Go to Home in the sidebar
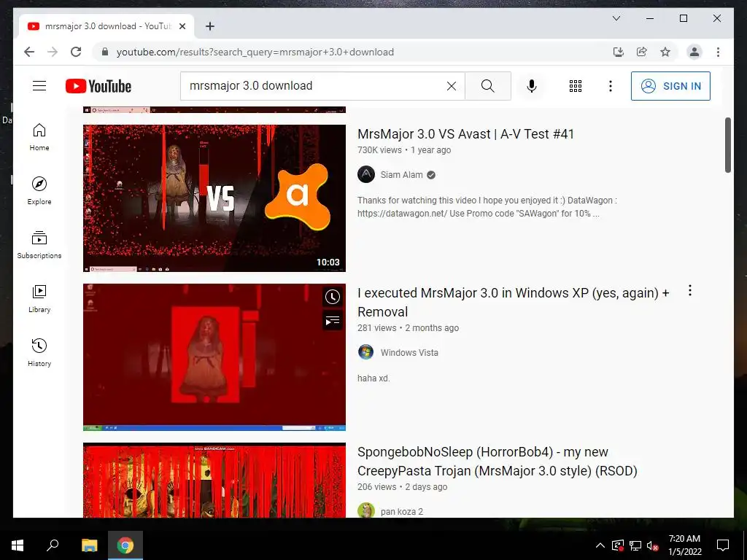747x560 pixels. tap(39, 137)
